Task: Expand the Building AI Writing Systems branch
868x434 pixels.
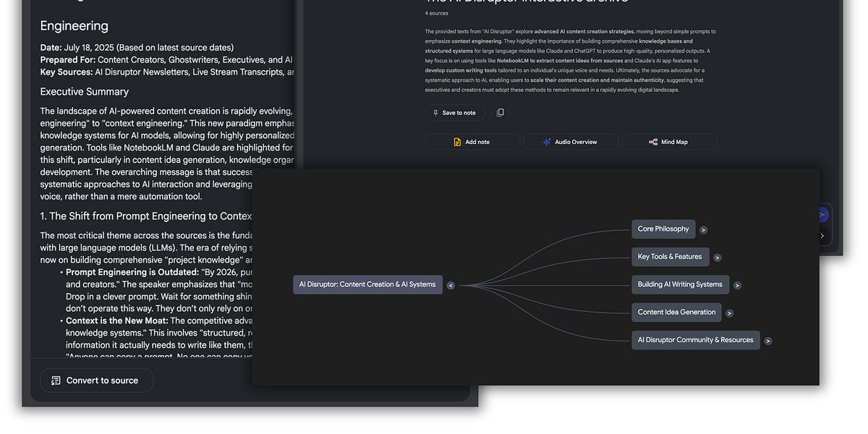Action: [x=737, y=286]
